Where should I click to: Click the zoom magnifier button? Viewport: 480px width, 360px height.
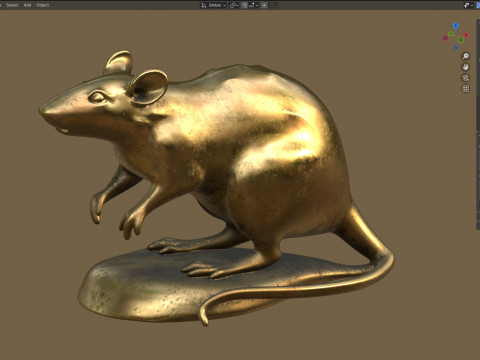tap(466, 56)
